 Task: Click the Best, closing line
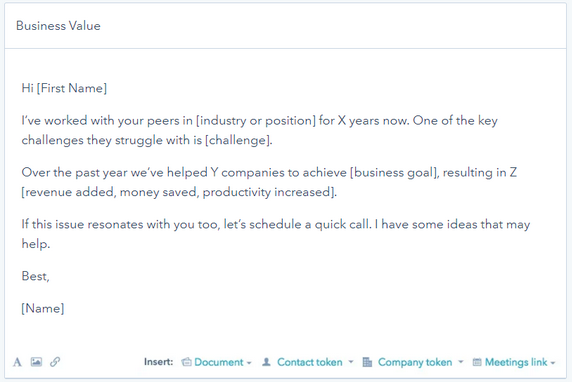35,276
